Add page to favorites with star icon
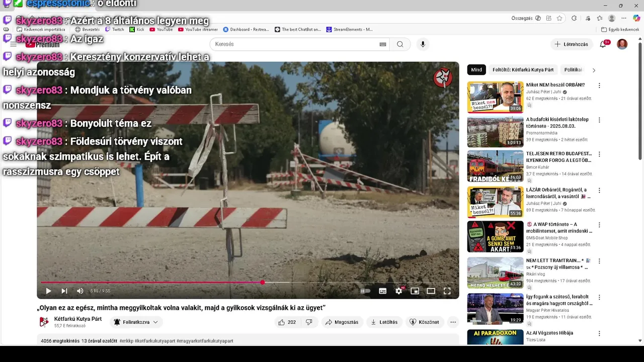Viewport: 644px width, 362px height. [x=559, y=18]
